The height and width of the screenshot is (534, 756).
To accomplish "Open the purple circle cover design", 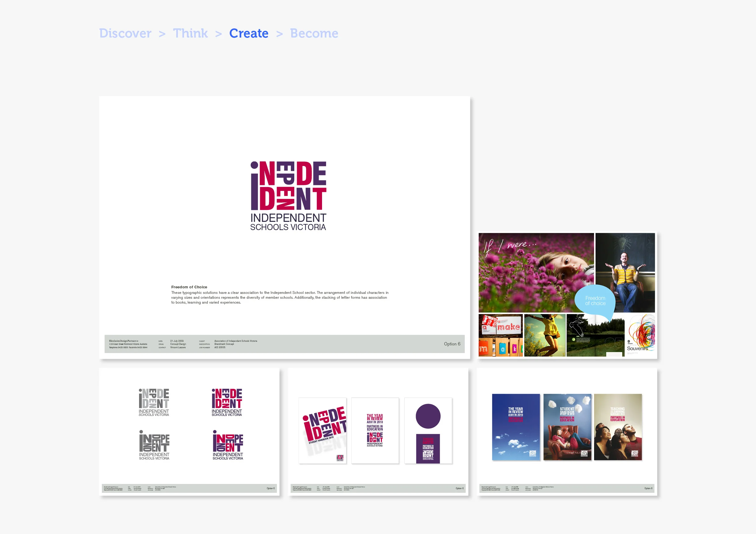I will 428,431.
